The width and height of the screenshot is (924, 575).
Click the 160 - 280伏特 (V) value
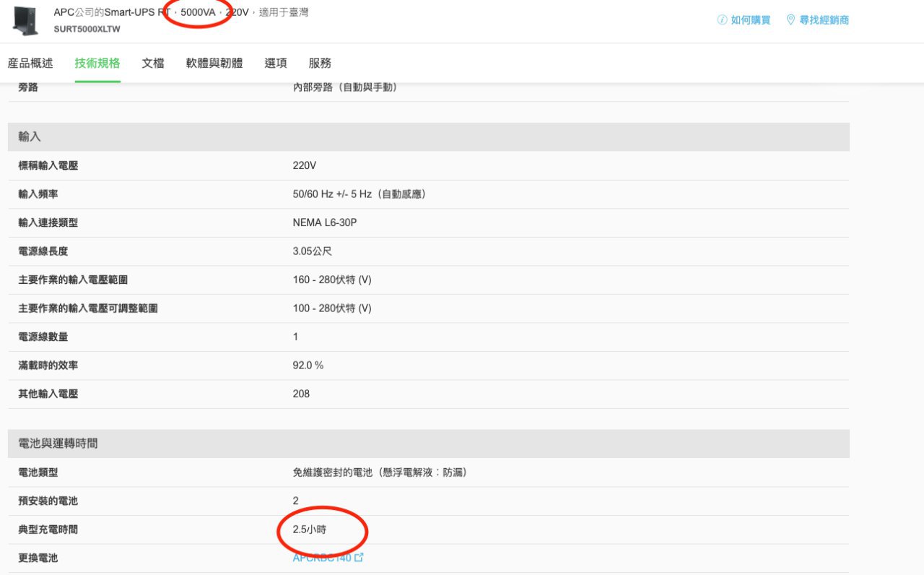click(x=332, y=280)
